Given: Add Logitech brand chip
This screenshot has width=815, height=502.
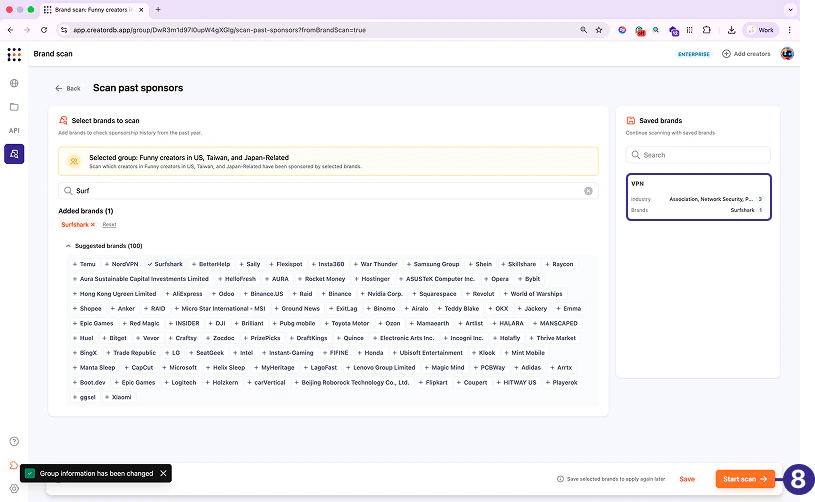Looking at the screenshot, I should (x=180, y=382).
